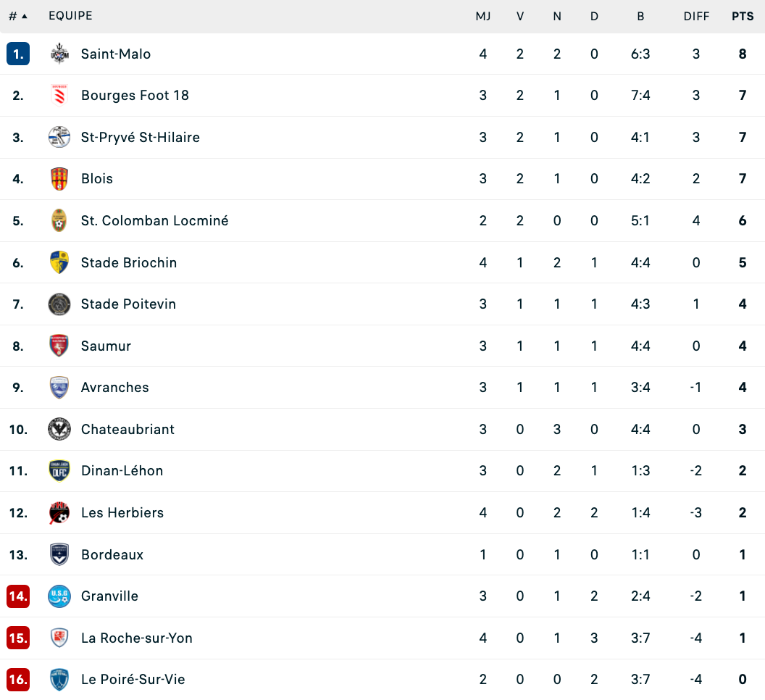The width and height of the screenshot is (765, 700).
Task: Click the Stade Poitevin round badge
Action: (x=59, y=304)
